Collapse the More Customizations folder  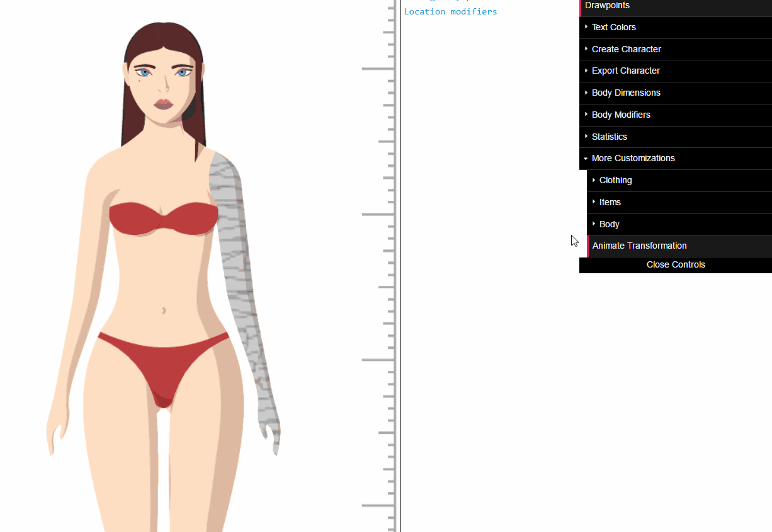coord(633,158)
